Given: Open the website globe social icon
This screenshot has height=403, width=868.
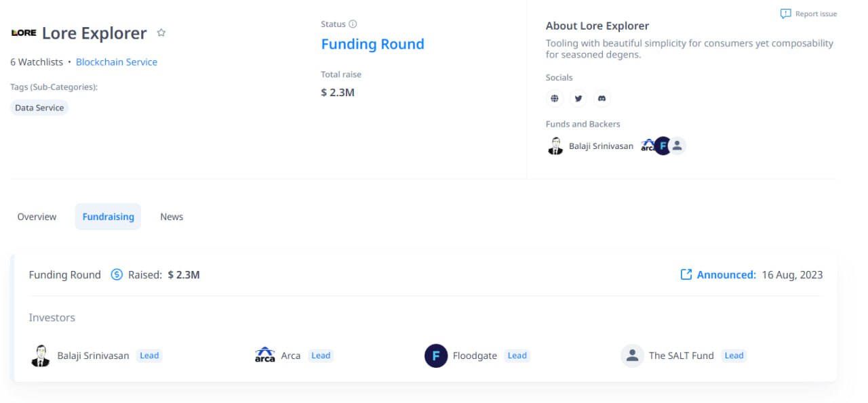Looking at the screenshot, I should pyautogui.click(x=555, y=99).
